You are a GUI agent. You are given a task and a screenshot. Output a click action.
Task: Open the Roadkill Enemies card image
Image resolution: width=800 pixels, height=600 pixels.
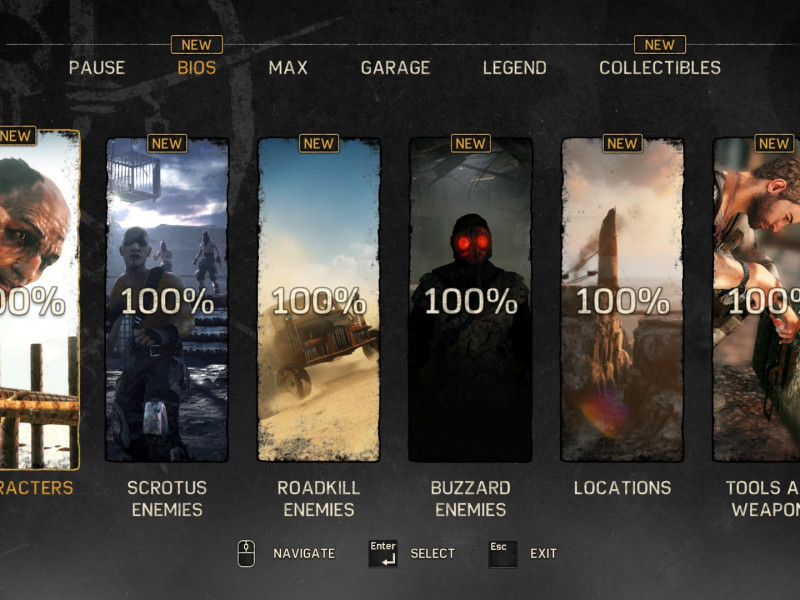point(319,300)
